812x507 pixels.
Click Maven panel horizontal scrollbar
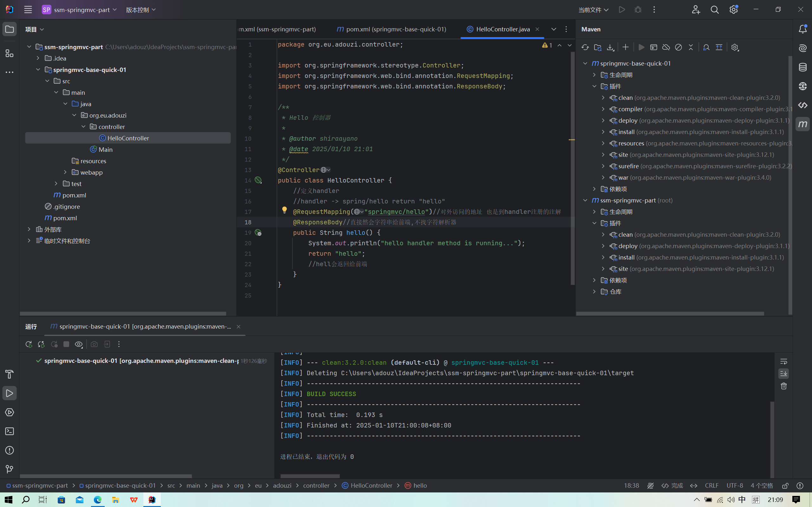(x=670, y=313)
